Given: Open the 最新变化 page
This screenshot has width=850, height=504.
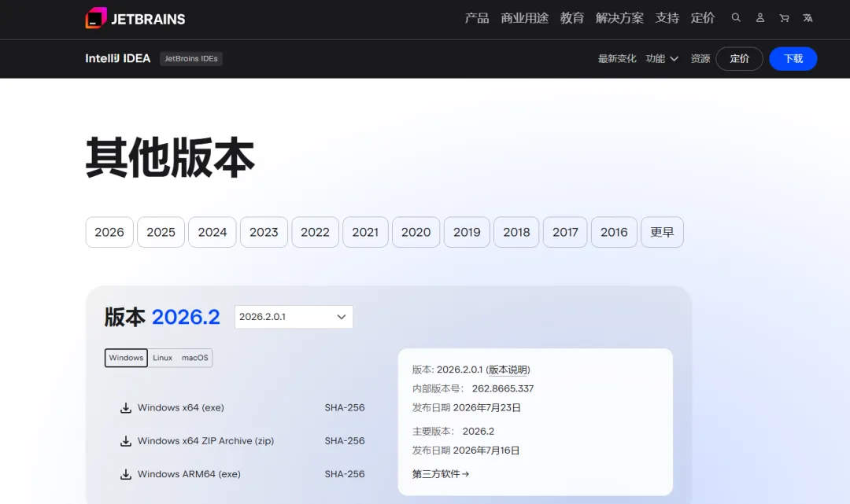Looking at the screenshot, I should point(617,58).
